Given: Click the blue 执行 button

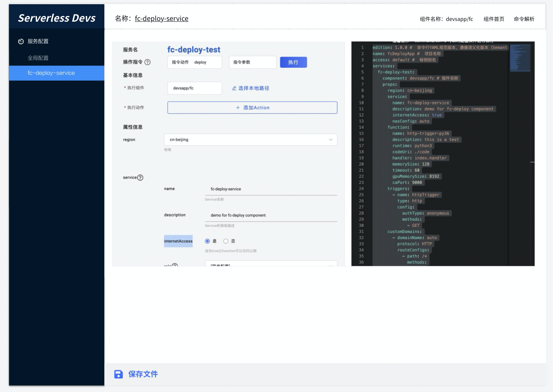Looking at the screenshot, I should (x=293, y=62).
